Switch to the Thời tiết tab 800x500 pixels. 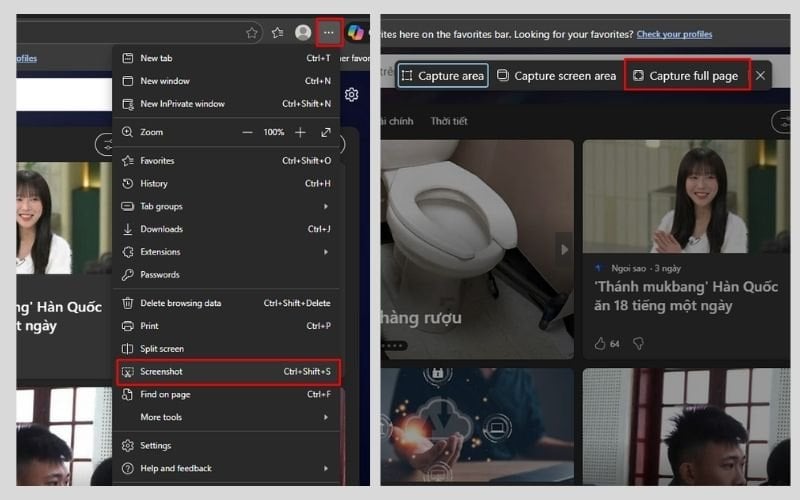[x=449, y=121]
